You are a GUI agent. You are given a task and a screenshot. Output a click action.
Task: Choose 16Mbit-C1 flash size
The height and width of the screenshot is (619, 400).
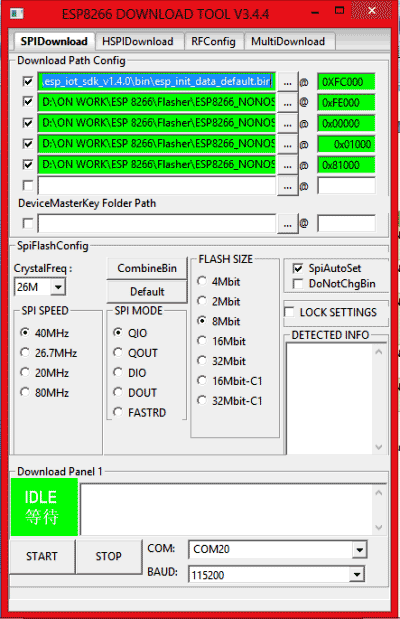tap(230, 381)
